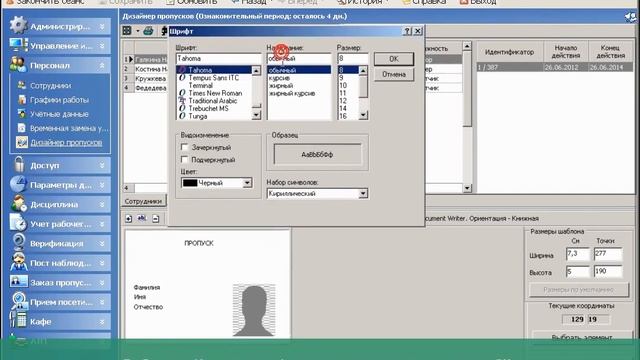Expand the Кафе sidebar section chevron
The image size is (640, 360).
click(102, 322)
